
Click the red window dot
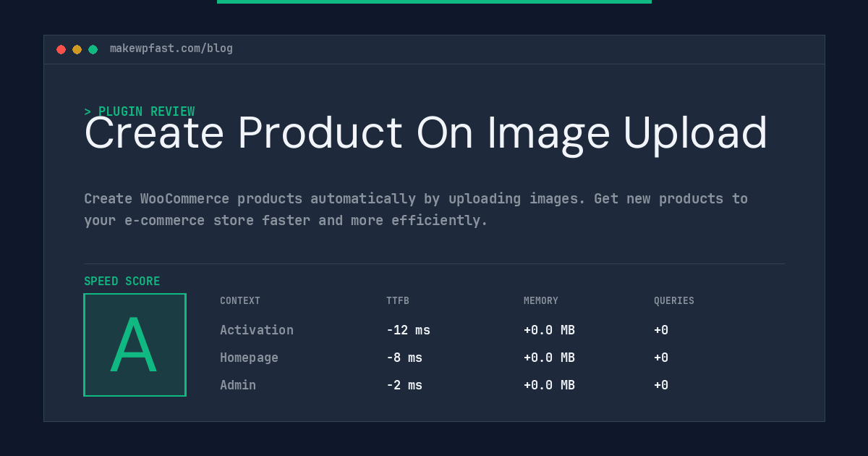click(61, 49)
